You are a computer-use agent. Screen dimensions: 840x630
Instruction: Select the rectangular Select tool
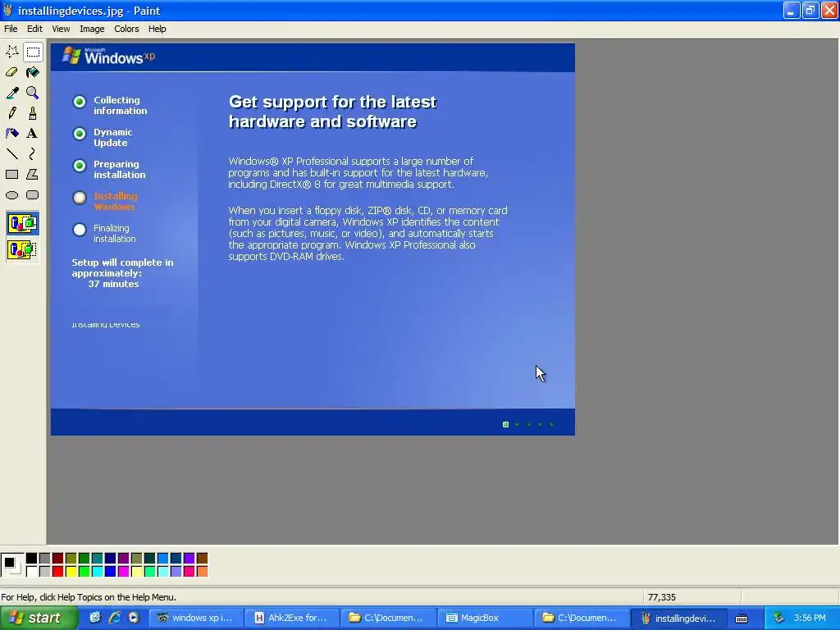[x=33, y=52]
